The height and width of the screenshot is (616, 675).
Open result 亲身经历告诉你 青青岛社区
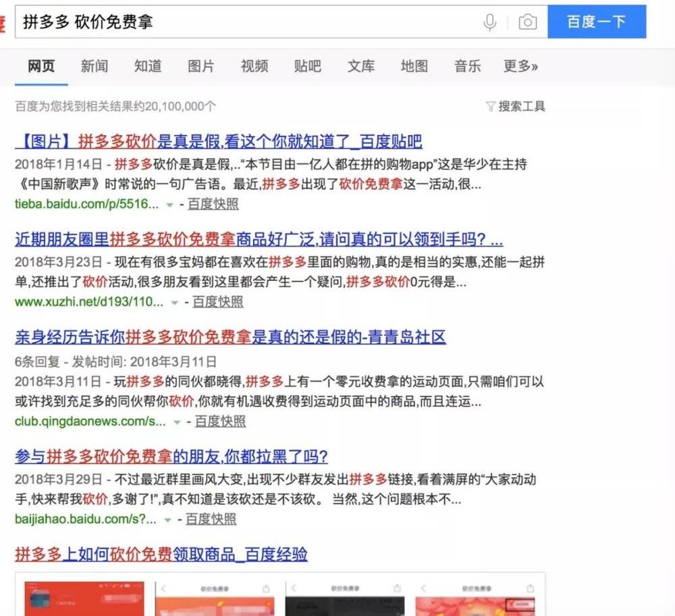click(230, 337)
